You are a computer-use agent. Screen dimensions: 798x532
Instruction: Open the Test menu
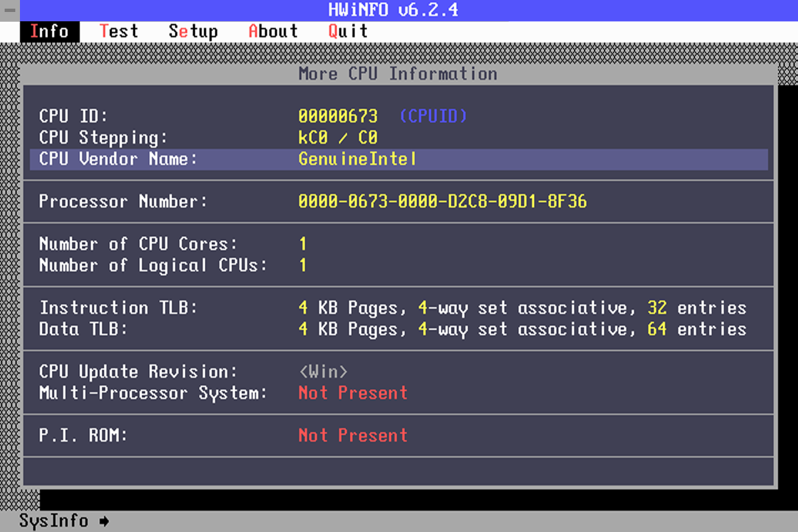point(119,31)
